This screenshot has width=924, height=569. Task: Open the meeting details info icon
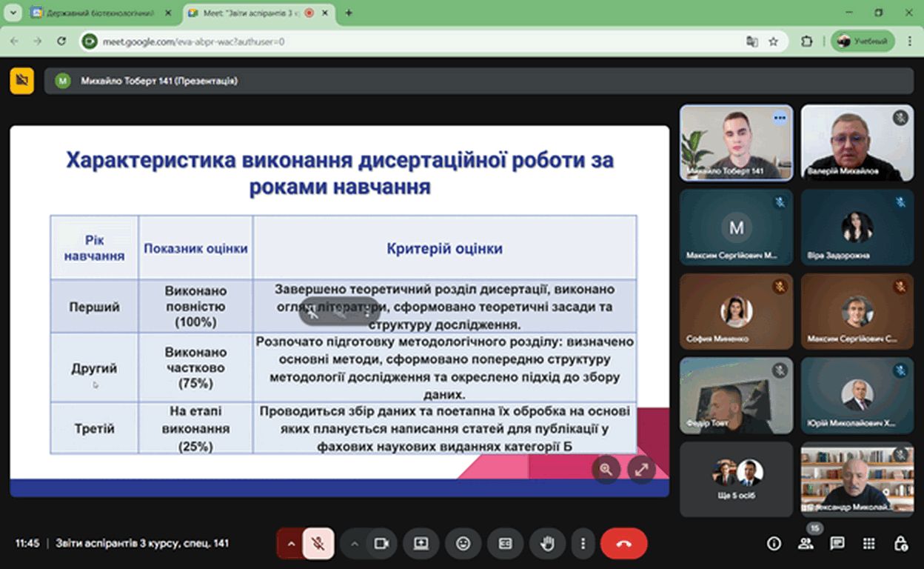[x=774, y=544]
